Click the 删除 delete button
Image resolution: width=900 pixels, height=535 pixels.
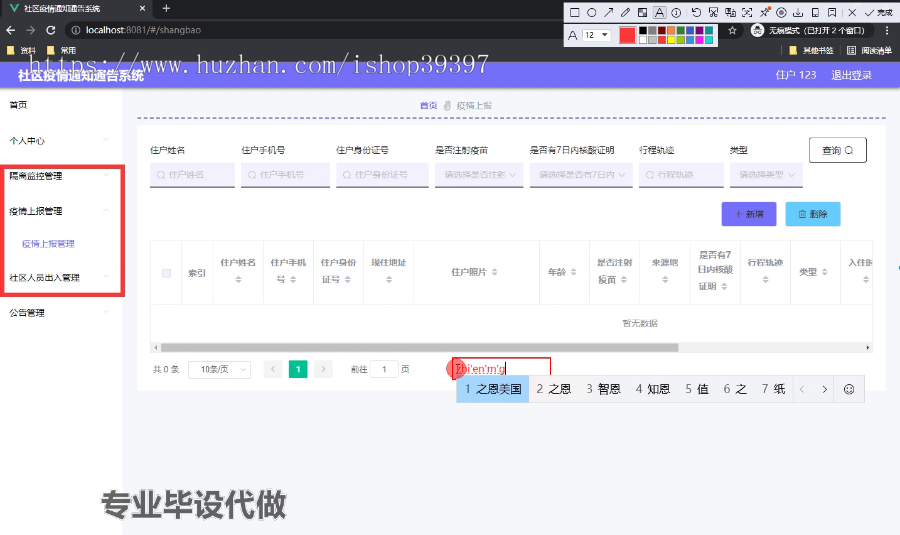point(813,214)
